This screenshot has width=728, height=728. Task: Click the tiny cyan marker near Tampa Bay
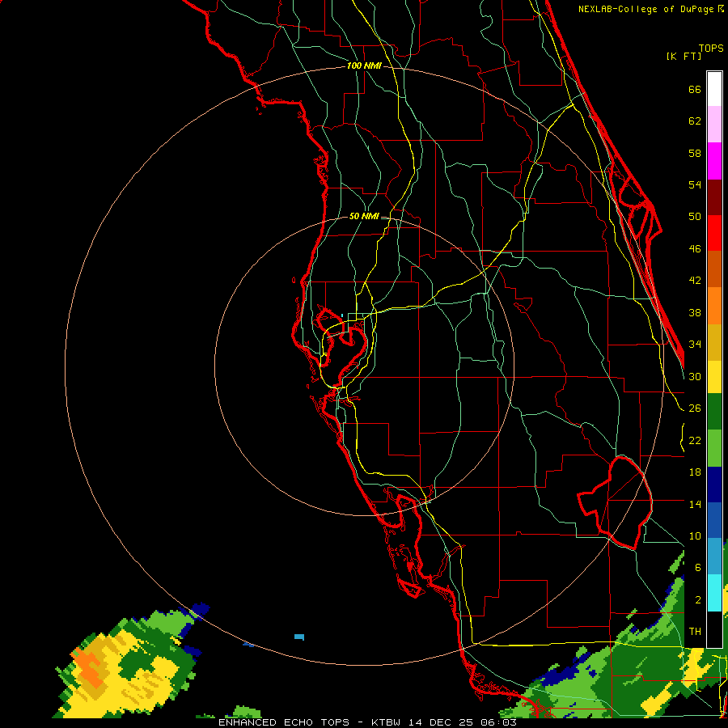342,315
